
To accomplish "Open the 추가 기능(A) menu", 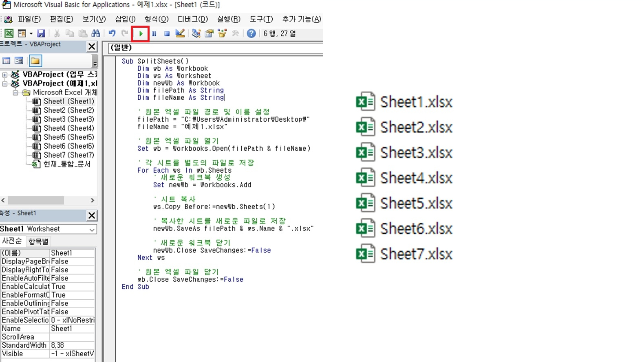I will (302, 19).
